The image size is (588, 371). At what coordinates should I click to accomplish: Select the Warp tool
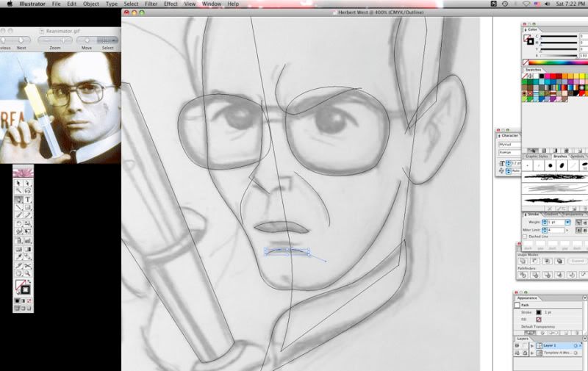click(x=19, y=231)
